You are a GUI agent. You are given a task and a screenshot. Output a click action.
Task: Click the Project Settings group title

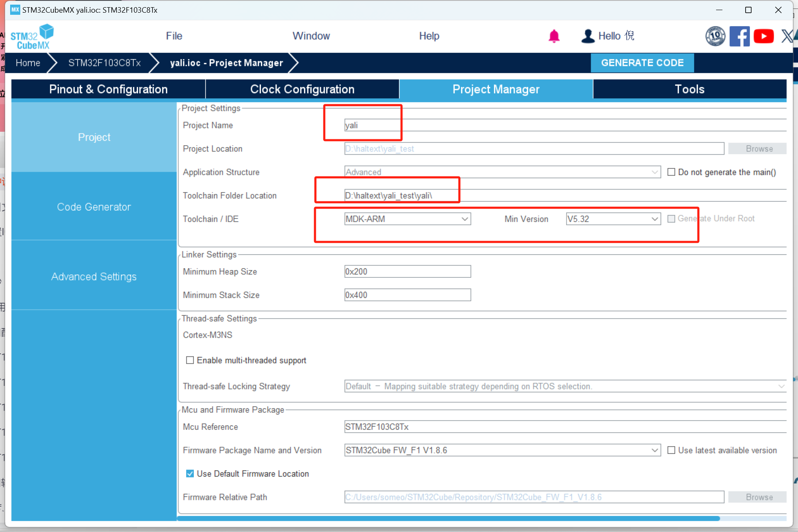click(x=211, y=108)
